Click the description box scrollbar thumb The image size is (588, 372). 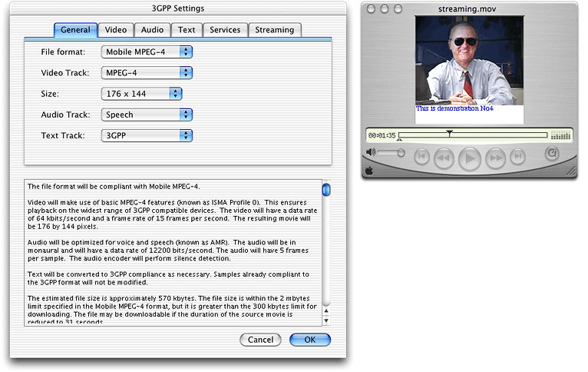pyautogui.click(x=326, y=189)
